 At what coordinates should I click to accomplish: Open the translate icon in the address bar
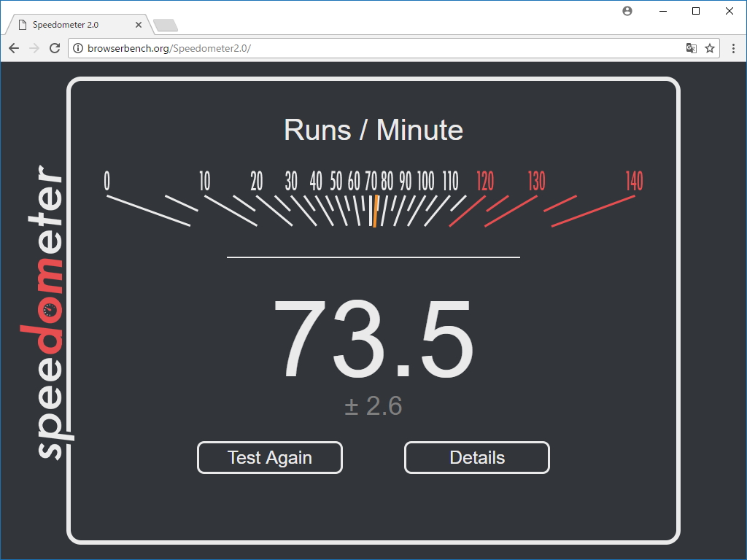pyautogui.click(x=691, y=47)
